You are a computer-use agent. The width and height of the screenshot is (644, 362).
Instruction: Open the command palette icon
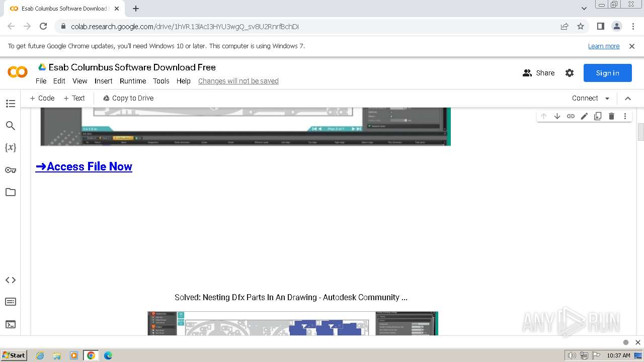pyautogui.click(x=11, y=302)
